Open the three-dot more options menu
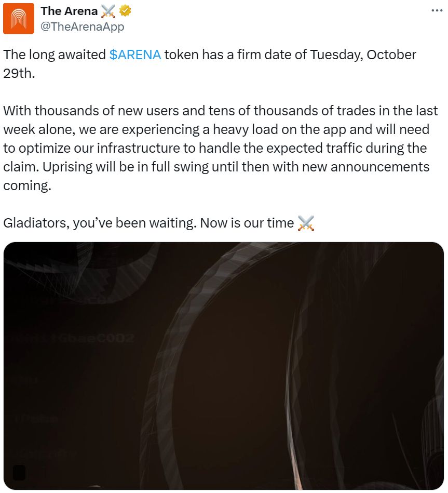Image resolution: width=448 pixels, height=493 pixels. click(437, 11)
